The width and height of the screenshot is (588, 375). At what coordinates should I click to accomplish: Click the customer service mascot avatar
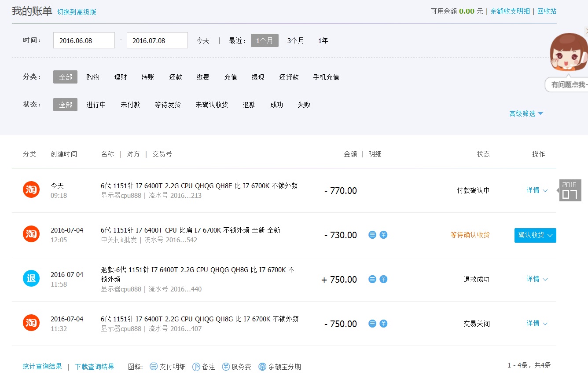[x=569, y=54]
